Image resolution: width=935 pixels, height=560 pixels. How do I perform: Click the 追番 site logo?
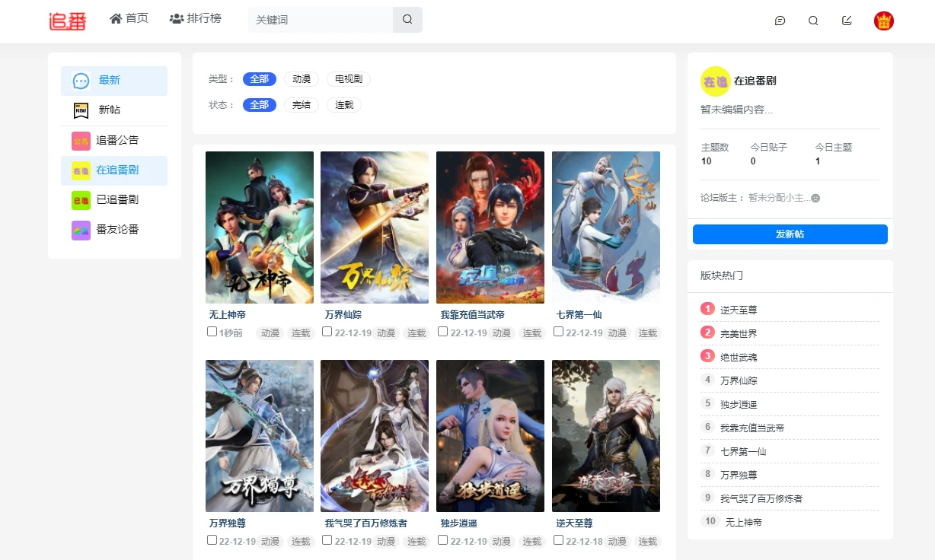[68, 21]
